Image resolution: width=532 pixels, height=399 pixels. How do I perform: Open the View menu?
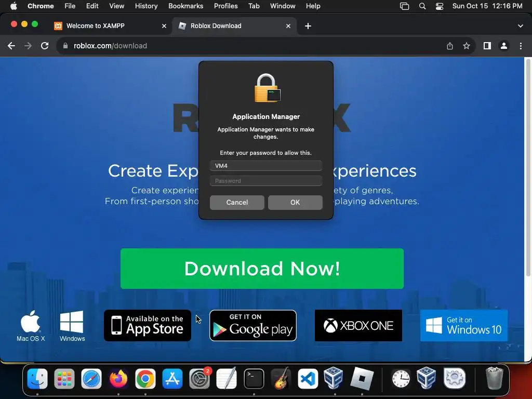tap(116, 6)
